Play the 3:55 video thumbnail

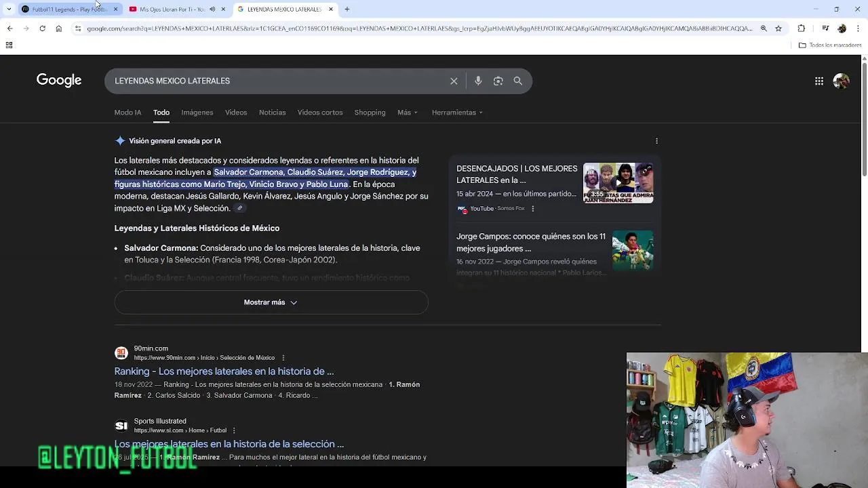(x=618, y=183)
